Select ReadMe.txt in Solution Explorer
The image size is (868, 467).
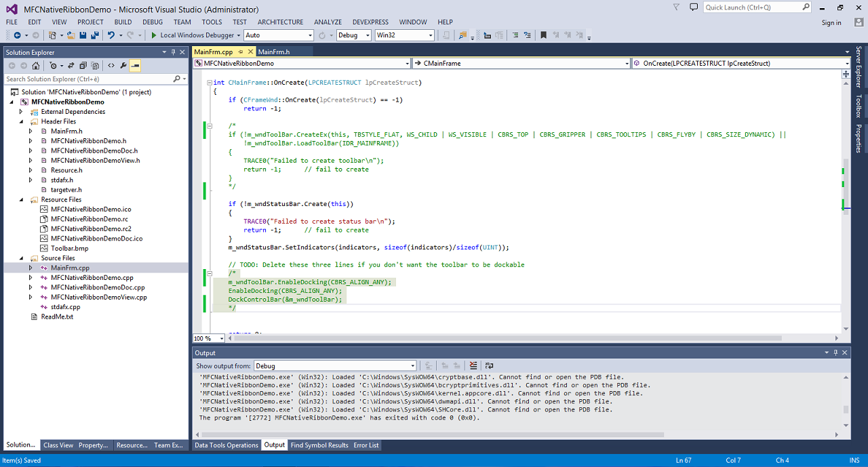(x=57, y=317)
